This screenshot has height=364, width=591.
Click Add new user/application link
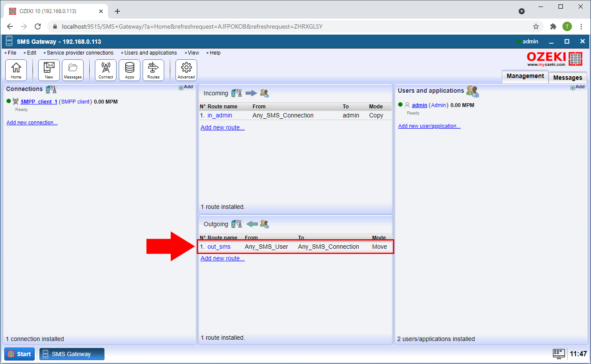(x=429, y=126)
